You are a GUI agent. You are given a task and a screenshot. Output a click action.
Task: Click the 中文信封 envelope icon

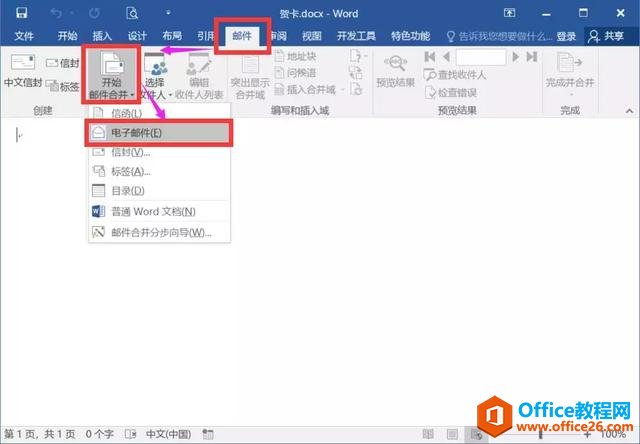point(23,71)
